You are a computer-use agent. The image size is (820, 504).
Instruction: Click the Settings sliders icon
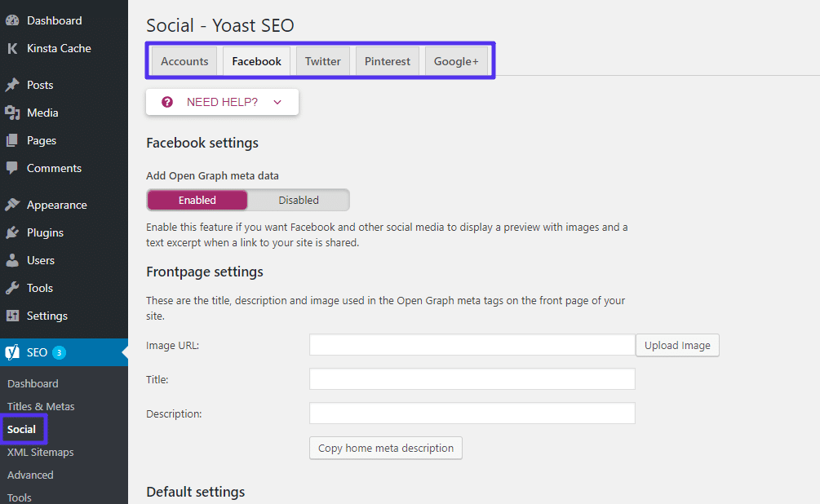pos(12,316)
